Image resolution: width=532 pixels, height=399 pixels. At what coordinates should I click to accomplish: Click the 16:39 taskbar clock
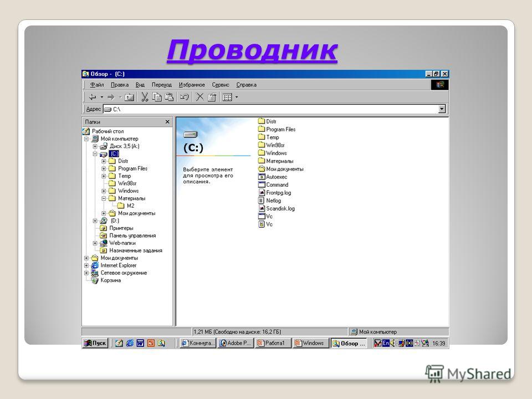point(438,344)
